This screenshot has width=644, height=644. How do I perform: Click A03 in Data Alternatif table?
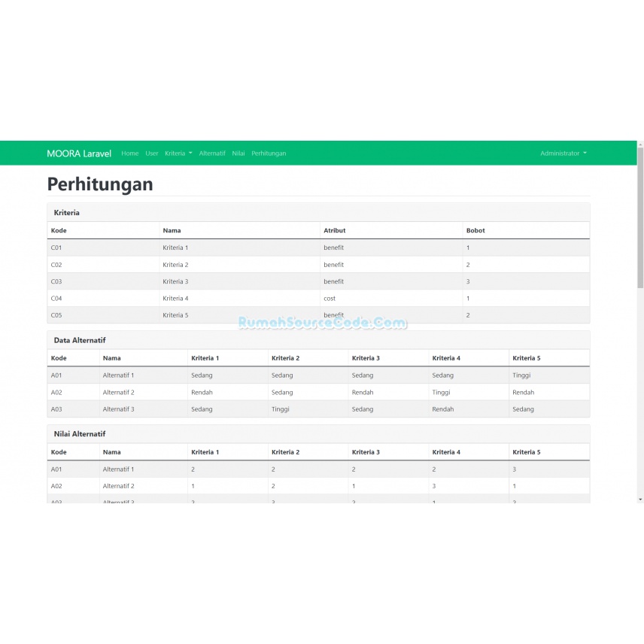[x=56, y=409]
